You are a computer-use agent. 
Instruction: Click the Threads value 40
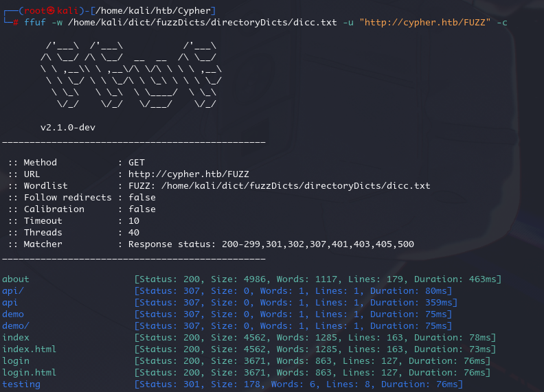[134, 233]
